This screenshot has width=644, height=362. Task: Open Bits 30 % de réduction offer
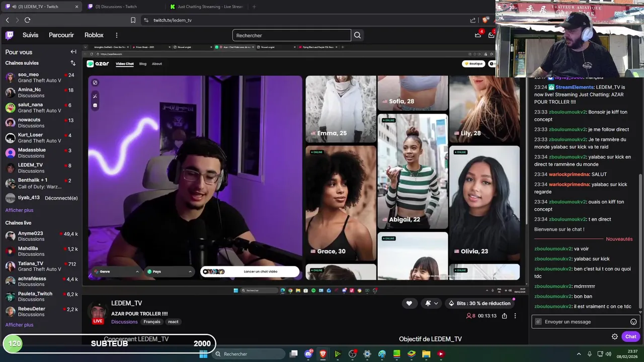(x=479, y=303)
